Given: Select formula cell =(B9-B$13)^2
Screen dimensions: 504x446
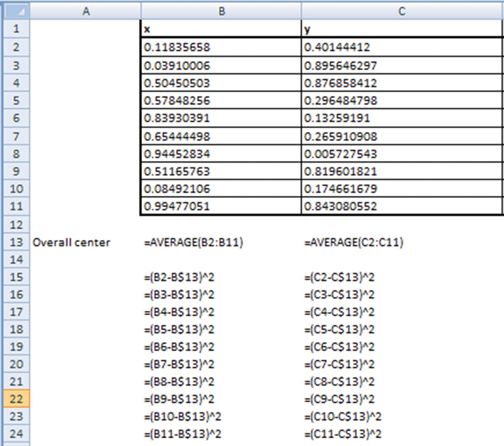Looking at the screenshot, I should (x=221, y=399).
